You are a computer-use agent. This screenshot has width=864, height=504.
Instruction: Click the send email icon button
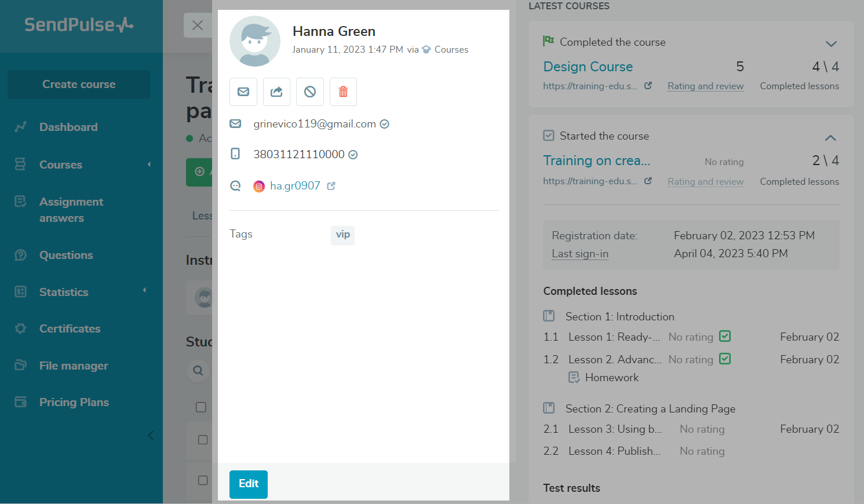[243, 92]
